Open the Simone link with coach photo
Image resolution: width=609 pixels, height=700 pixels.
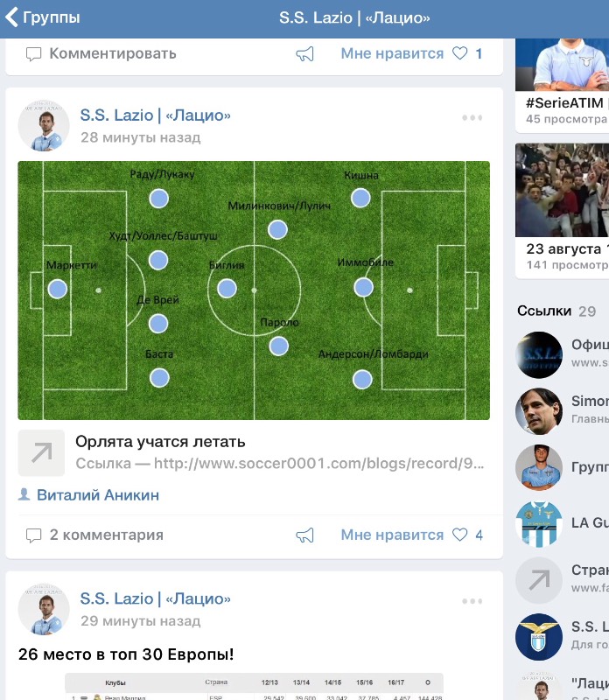pos(539,411)
